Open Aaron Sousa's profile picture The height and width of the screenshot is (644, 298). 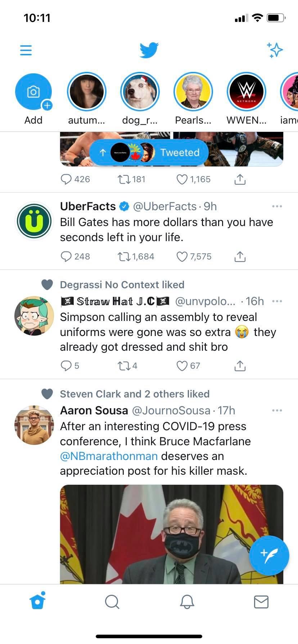pos(34,425)
